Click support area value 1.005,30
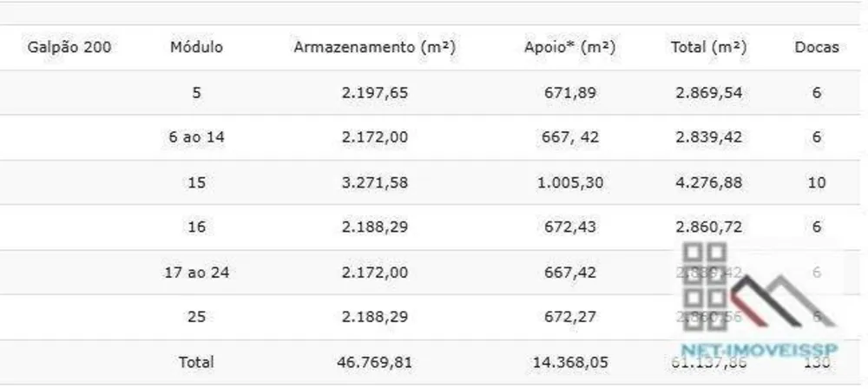Viewport: 868px width, 389px height. [570, 182]
